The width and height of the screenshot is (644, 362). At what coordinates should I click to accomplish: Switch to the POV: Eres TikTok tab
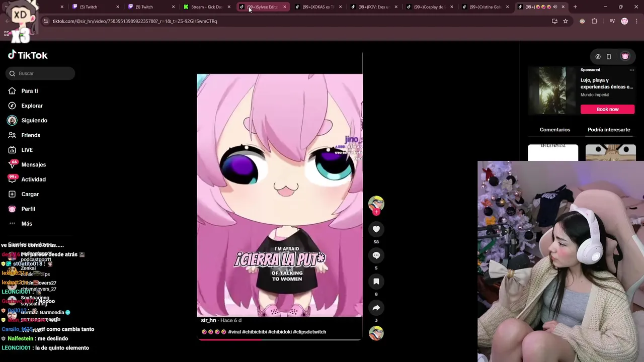coord(373,7)
